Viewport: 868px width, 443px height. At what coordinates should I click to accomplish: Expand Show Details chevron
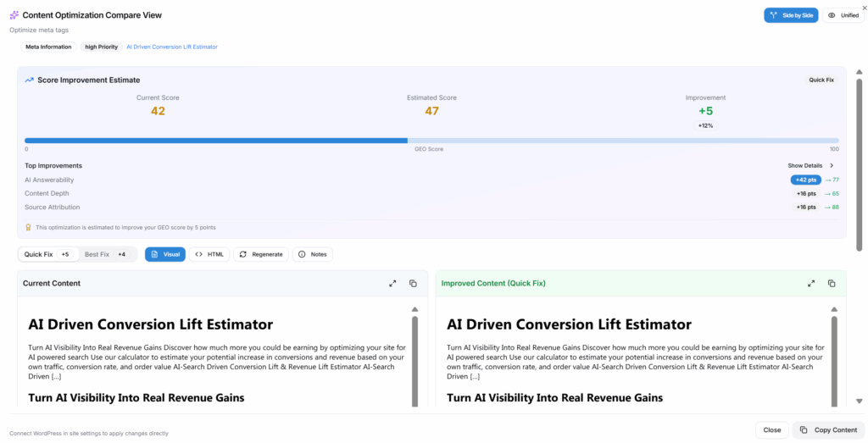point(831,165)
